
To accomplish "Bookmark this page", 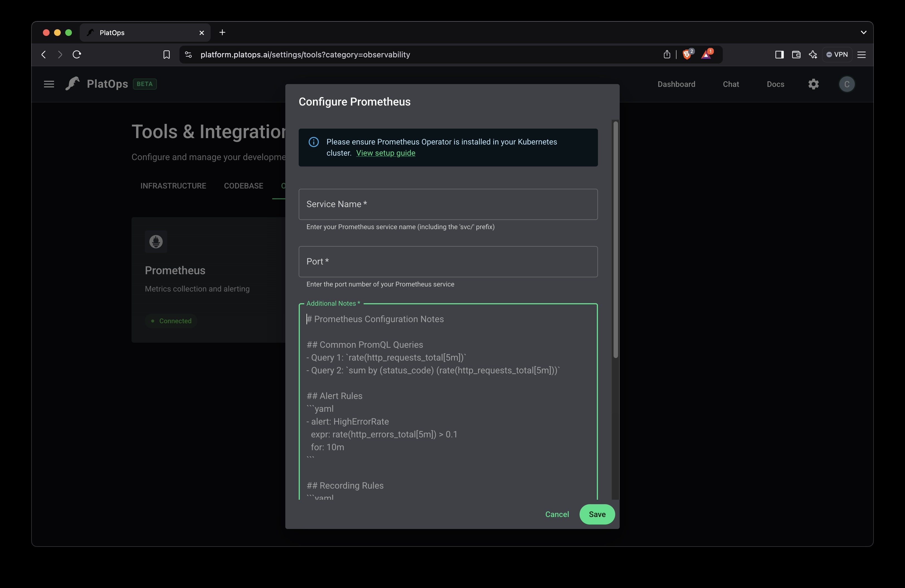I will [x=166, y=55].
